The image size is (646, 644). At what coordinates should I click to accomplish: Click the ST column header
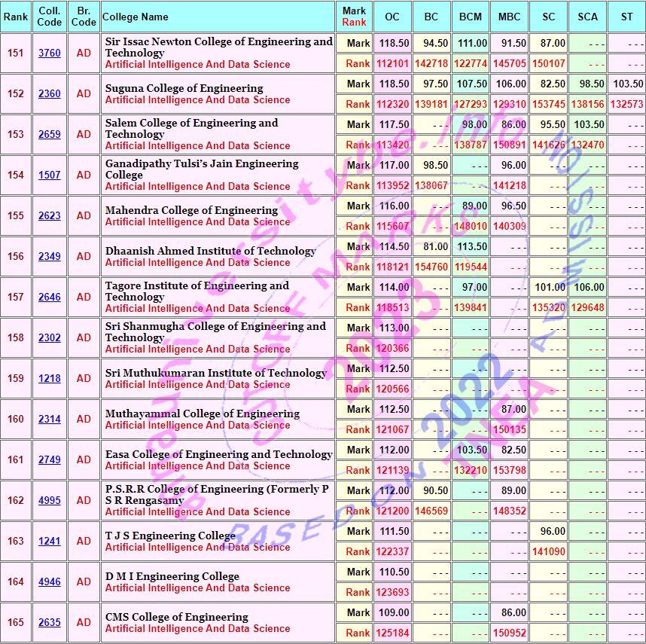[626, 17]
